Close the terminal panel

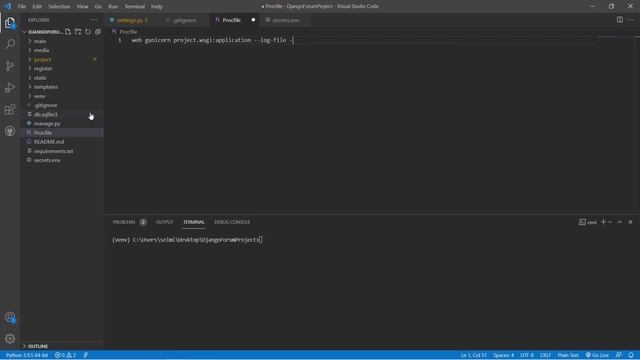coord(630,222)
